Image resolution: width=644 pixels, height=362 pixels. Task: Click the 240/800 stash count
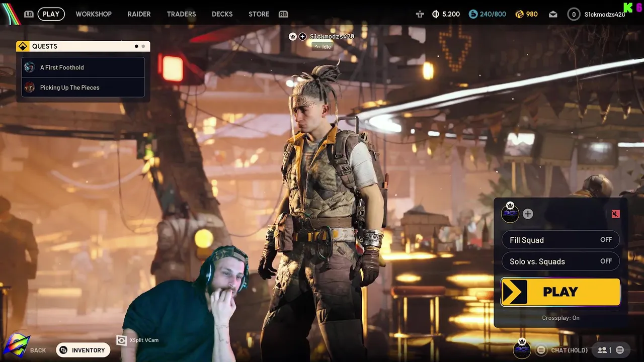pyautogui.click(x=493, y=14)
